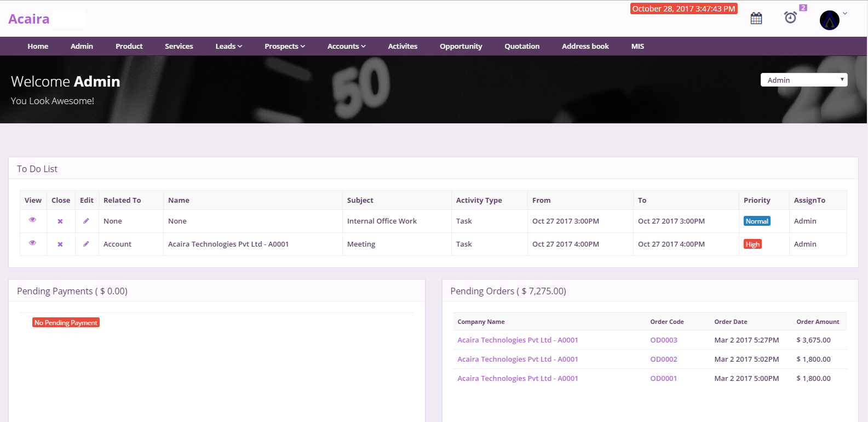The height and width of the screenshot is (422, 868).
Task: Expand the Prospects dropdown menu
Action: point(284,47)
